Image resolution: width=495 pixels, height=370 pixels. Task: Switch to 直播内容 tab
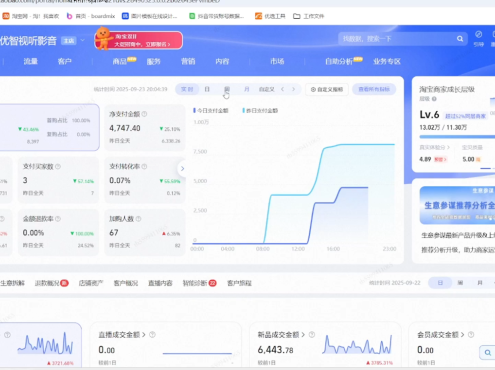pyautogui.click(x=160, y=283)
